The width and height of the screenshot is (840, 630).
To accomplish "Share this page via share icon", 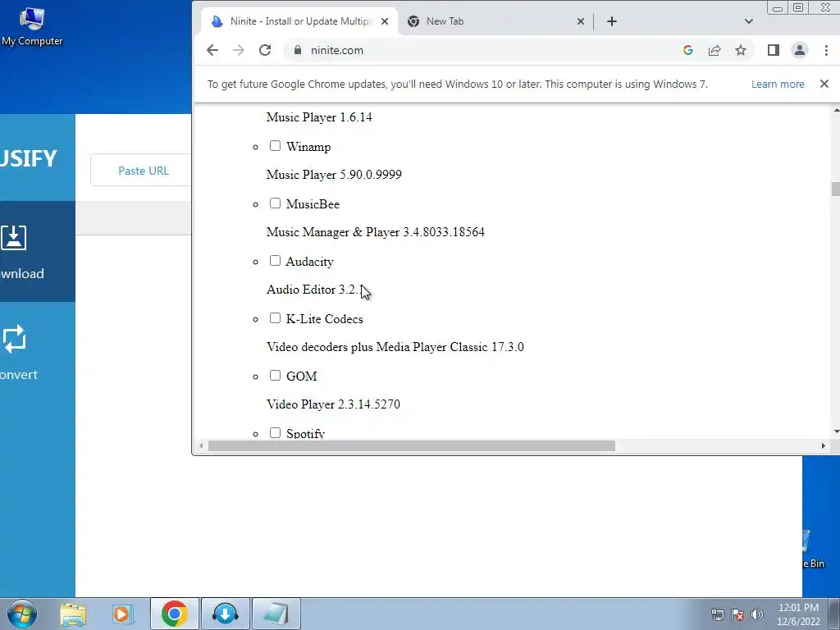I will tap(714, 50).
